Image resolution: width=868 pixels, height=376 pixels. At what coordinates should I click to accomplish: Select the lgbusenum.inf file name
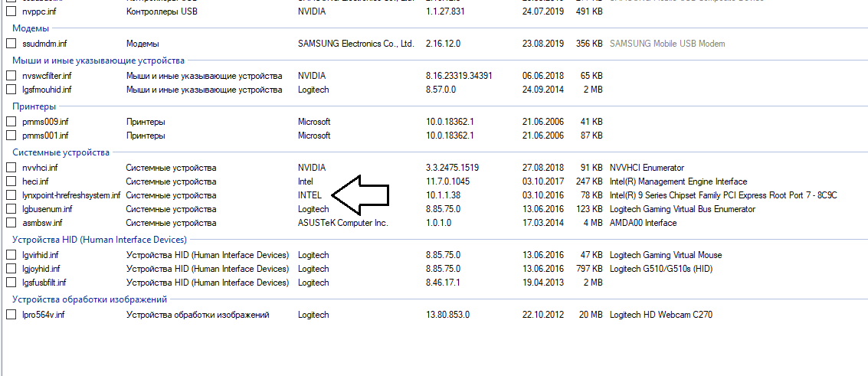pyautogui.click(x=47, y=209)
